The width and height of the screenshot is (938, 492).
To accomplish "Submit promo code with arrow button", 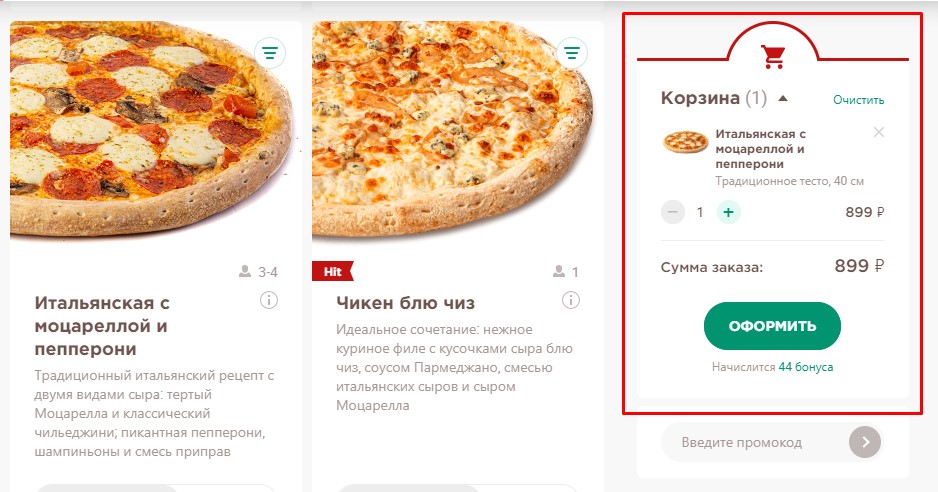I will 865,443.
